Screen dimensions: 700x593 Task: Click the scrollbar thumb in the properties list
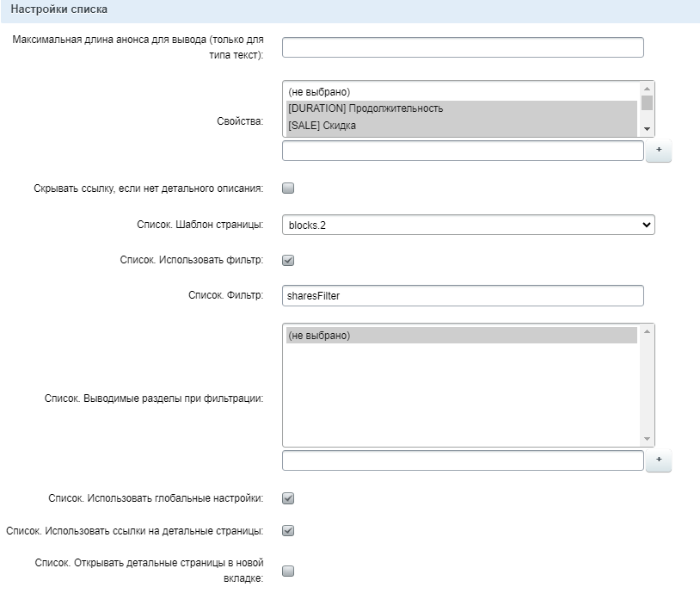tap(648, 103)
